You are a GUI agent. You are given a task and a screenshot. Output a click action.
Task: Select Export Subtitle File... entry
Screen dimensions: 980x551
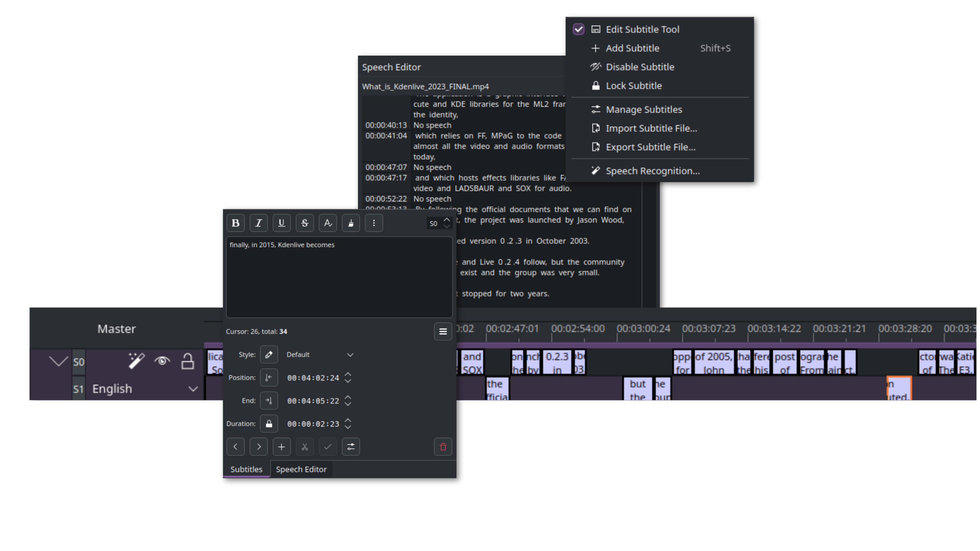[660, 147]
